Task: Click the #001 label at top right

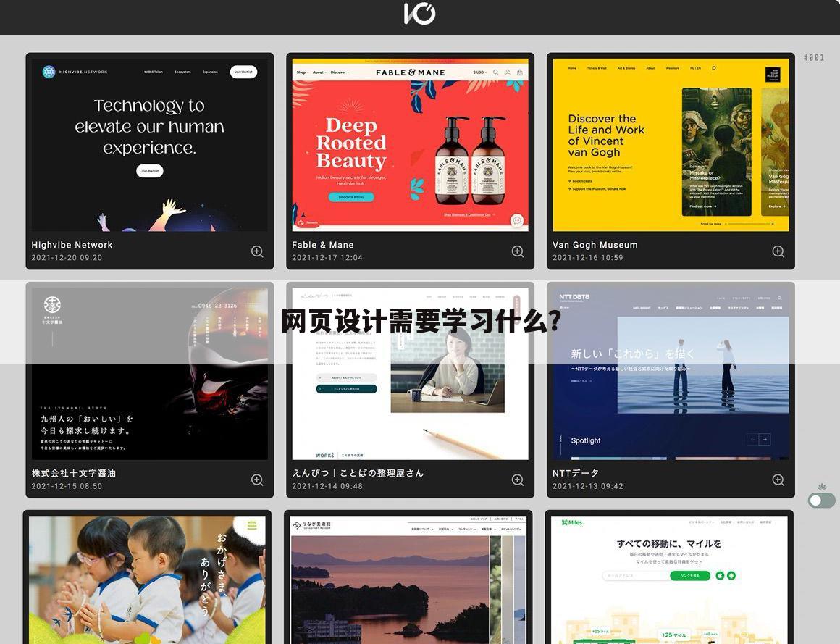Action: point(814,58)
